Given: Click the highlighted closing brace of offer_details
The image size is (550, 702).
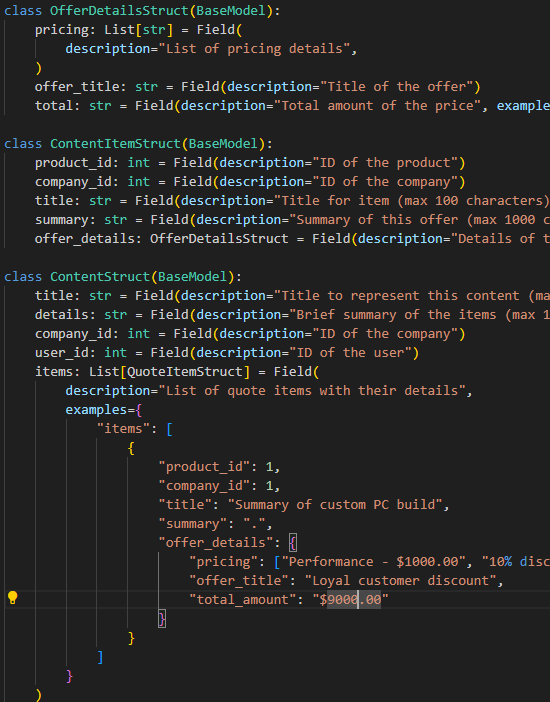Looking at the screenshot, I should click(162, 619).
